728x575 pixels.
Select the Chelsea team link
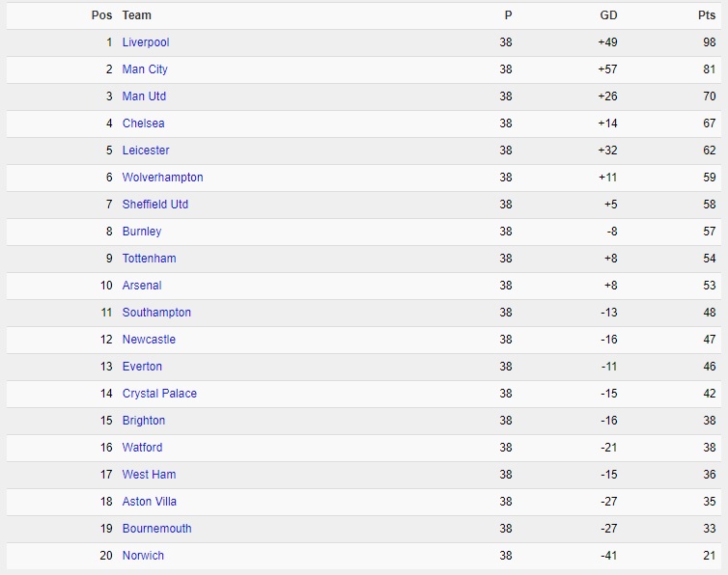pos(143,123)
